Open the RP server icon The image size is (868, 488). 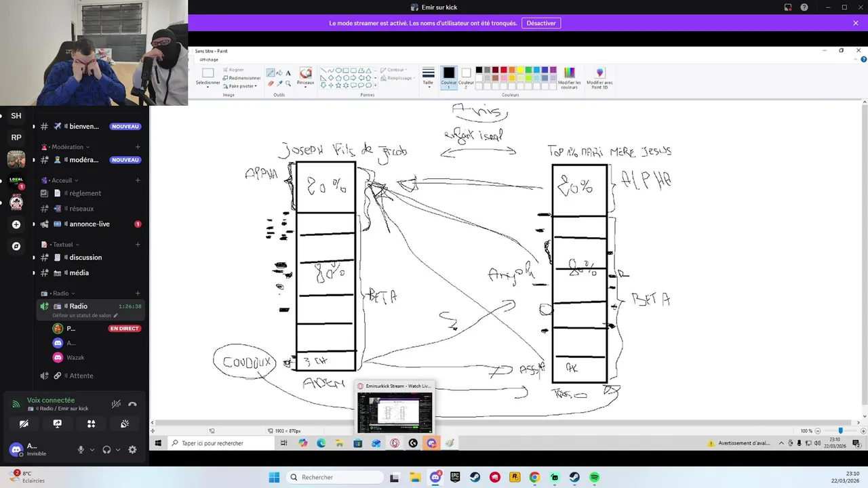tap(16, 138)
